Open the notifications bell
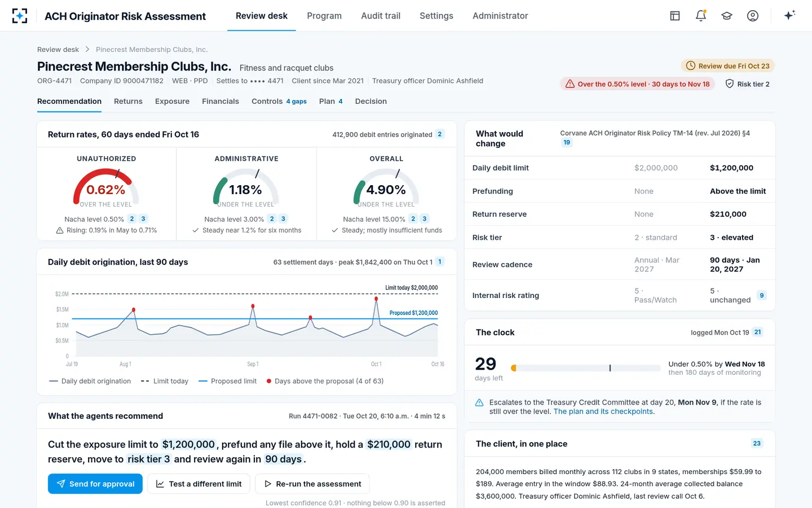Screen dimensions: 812x508 (x=701, y=16)
